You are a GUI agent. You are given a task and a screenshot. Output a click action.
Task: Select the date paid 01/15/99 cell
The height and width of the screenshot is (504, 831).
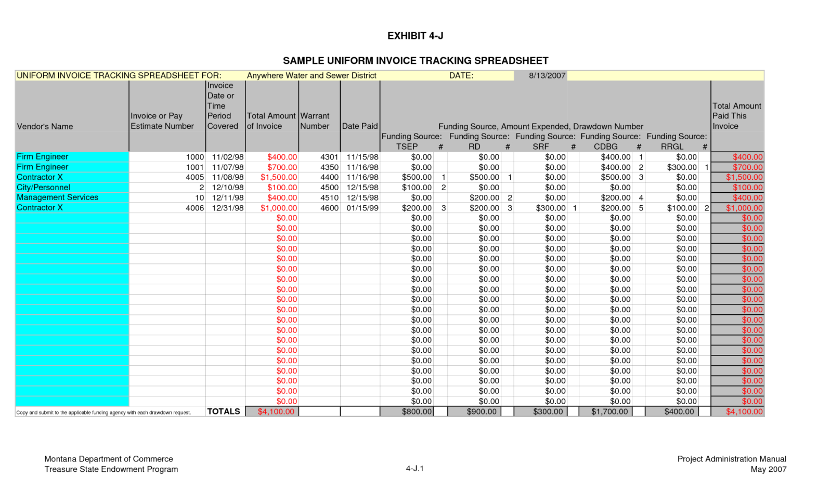coord(360,208)
